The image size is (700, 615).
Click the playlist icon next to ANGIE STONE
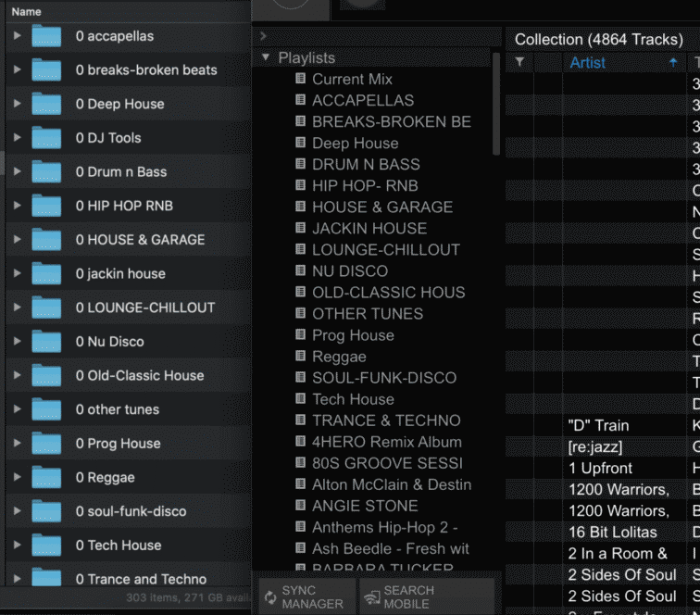(300, 506)
